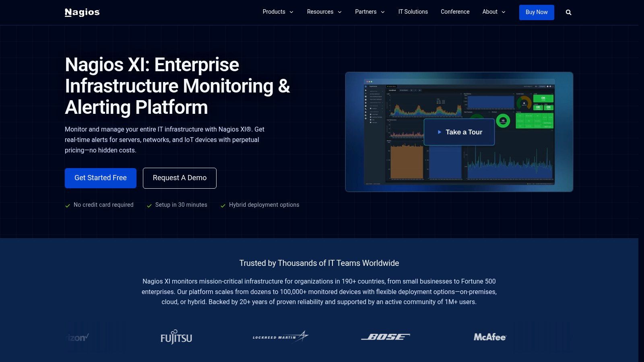Open the Partners dropdown menu

pyautogui.click(x=369, y=12)
